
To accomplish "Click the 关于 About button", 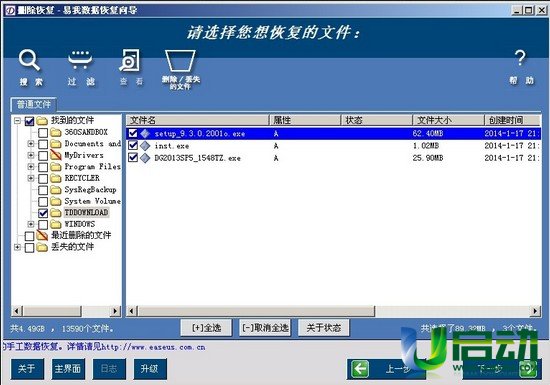I will click(x=27, y=369).
